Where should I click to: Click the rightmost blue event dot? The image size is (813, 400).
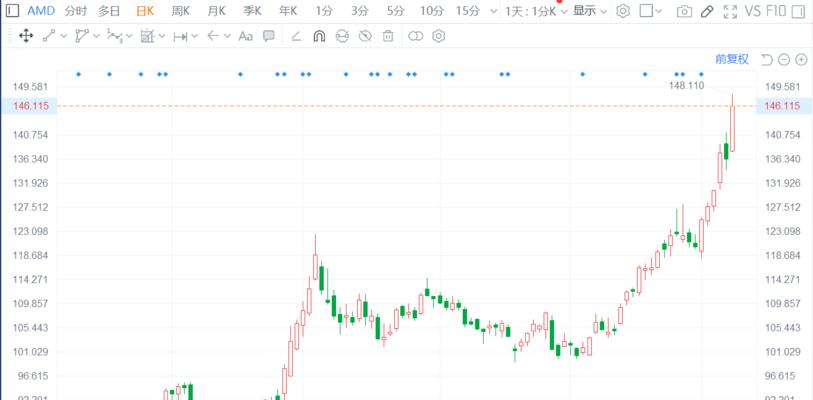pyautogui.click(x=702, y=74)
